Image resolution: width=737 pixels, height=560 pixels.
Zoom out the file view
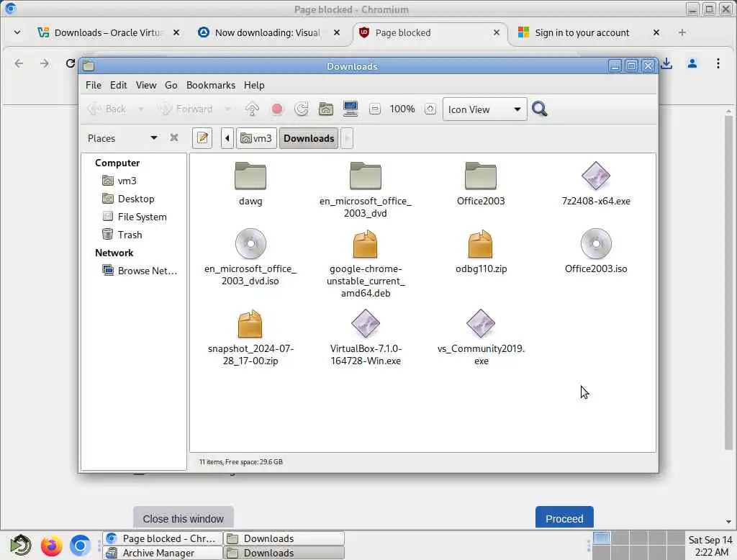tap(374, 109)
